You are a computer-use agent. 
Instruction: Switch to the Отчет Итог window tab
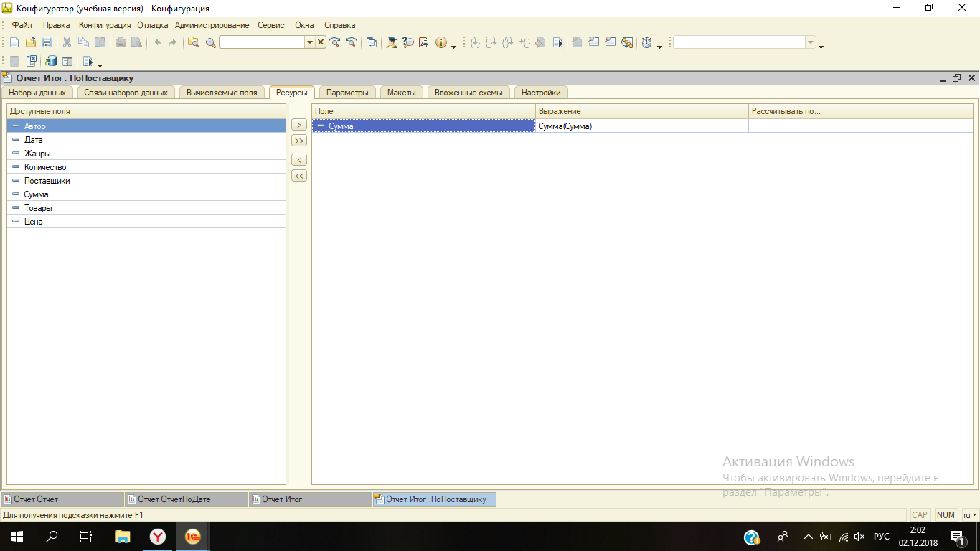[x=311, y=499]
